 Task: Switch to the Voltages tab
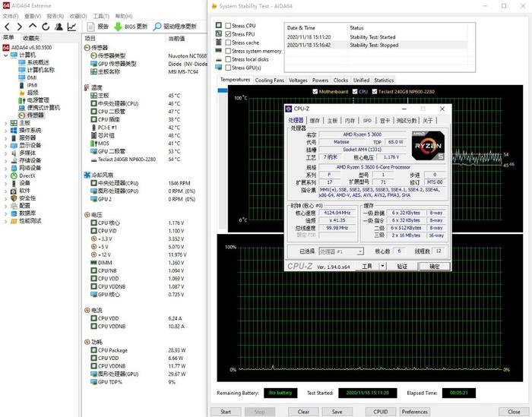point(298,81)
